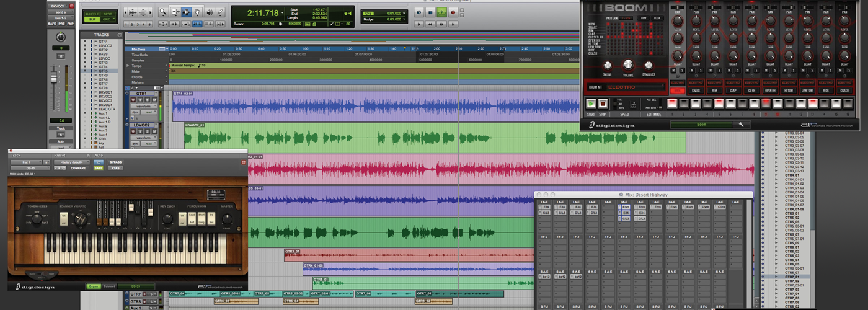868x310 pixels.
Task: Mute the Kick channel in Boom
Action: coord(674,71)
